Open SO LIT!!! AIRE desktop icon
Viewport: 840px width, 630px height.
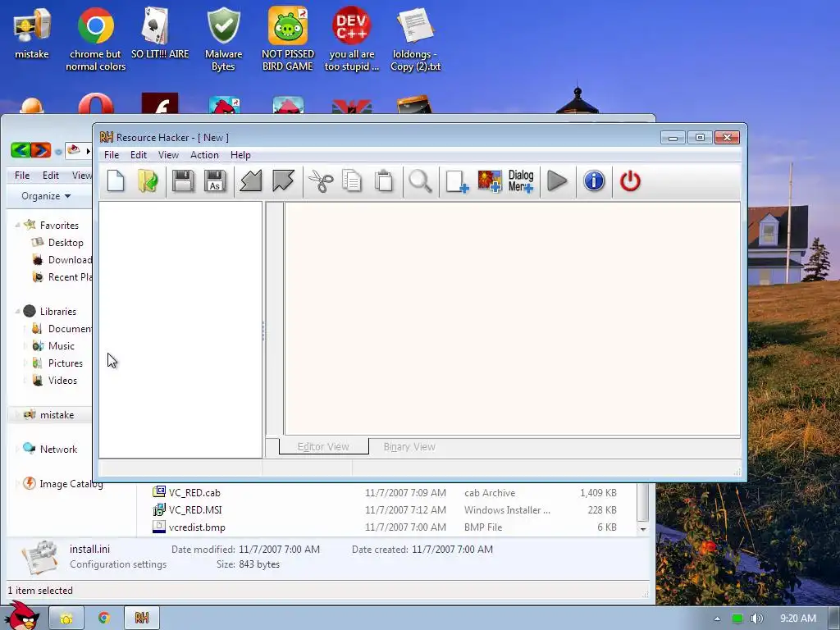160,32
